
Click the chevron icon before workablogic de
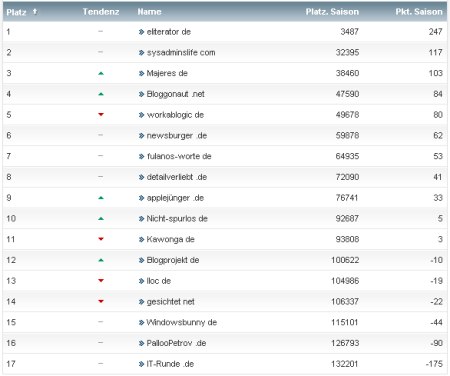pos(141,115)
